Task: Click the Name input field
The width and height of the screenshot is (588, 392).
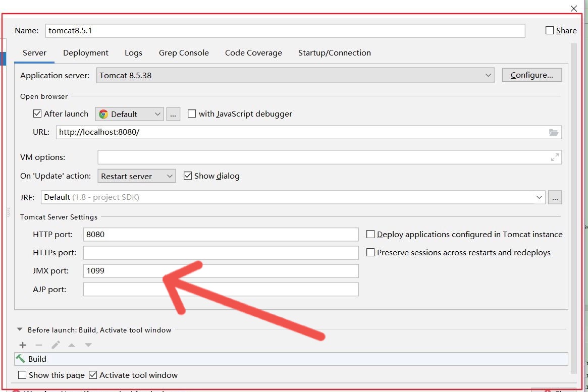Action: coord(285,31)
